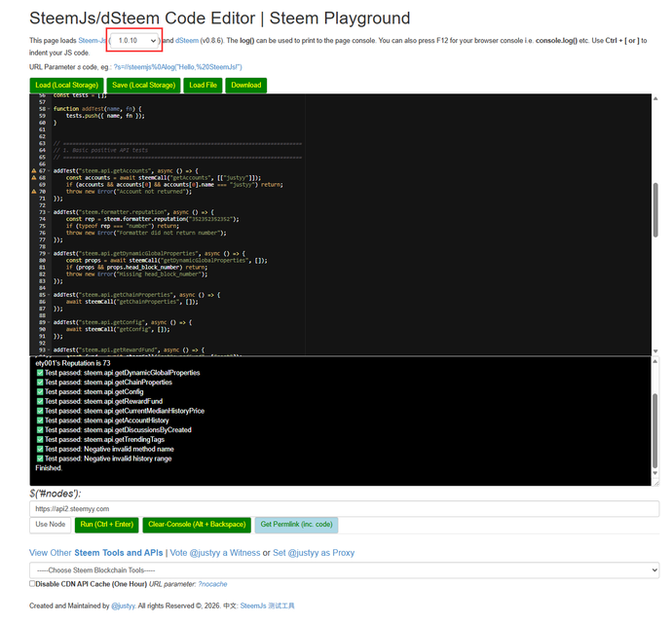The width and height of the screenshot is (672, 623).
Task: Clear the console output
Action: 197,525
